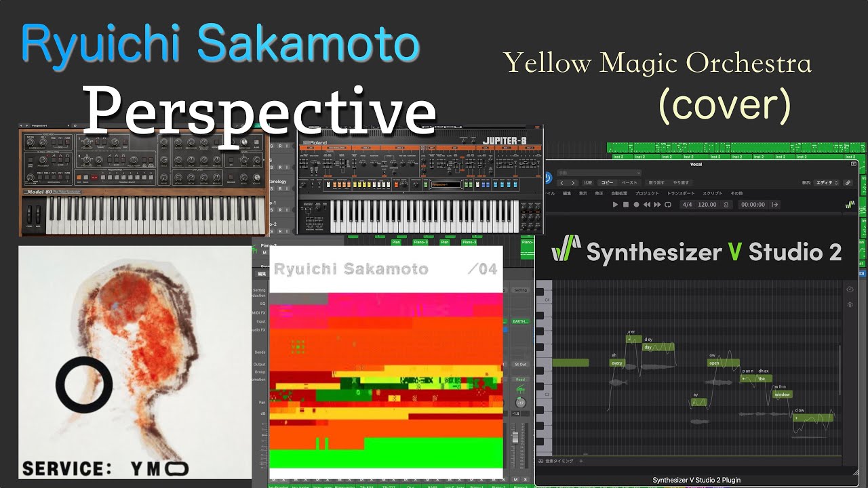
Task: Click the やり直す redo button
Action: [x=681, y=182]
